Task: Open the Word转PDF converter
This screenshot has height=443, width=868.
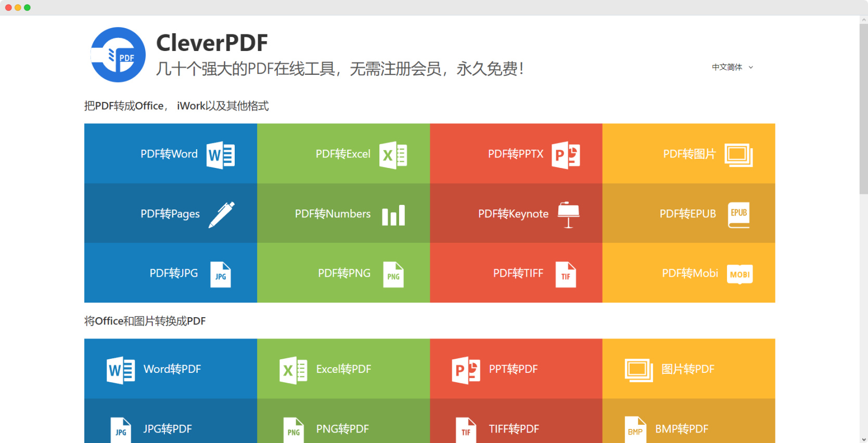Action: 171,369
